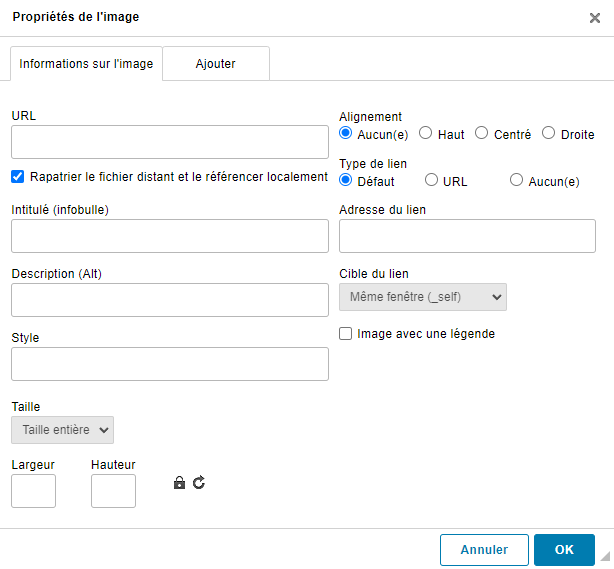Image resolution: width=614 pixels, height=569 pixels.
Task: Open the Taille entière dropdown
Action: 62,430
